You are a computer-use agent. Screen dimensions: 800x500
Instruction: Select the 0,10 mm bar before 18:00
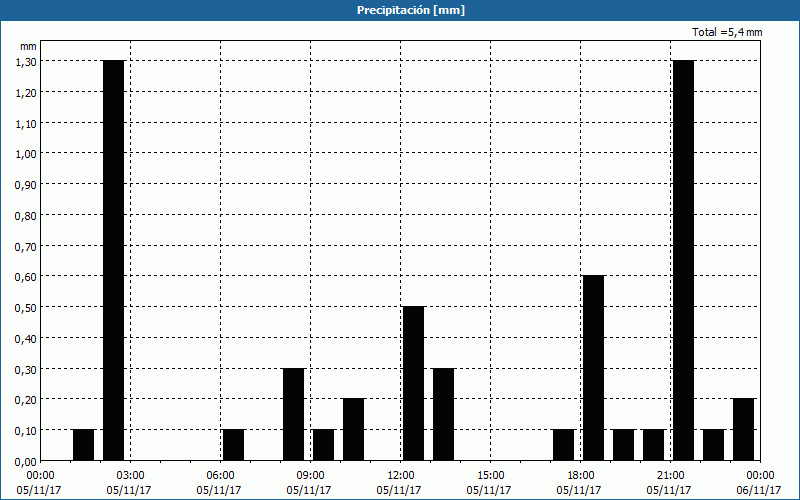click(564, 445)
